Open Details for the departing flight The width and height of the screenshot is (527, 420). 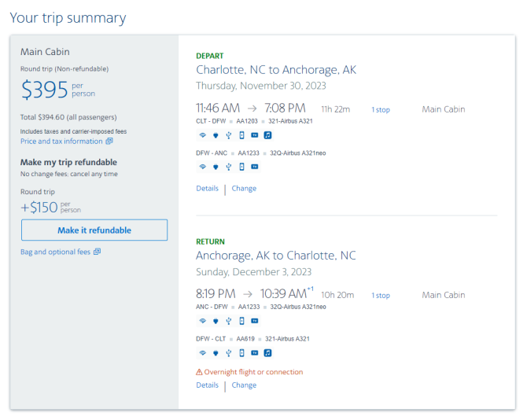208,189
